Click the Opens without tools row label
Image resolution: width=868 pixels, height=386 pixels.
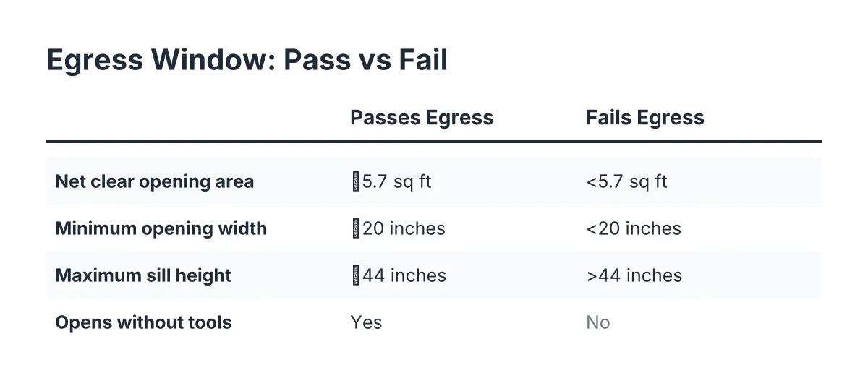[143, 322]
